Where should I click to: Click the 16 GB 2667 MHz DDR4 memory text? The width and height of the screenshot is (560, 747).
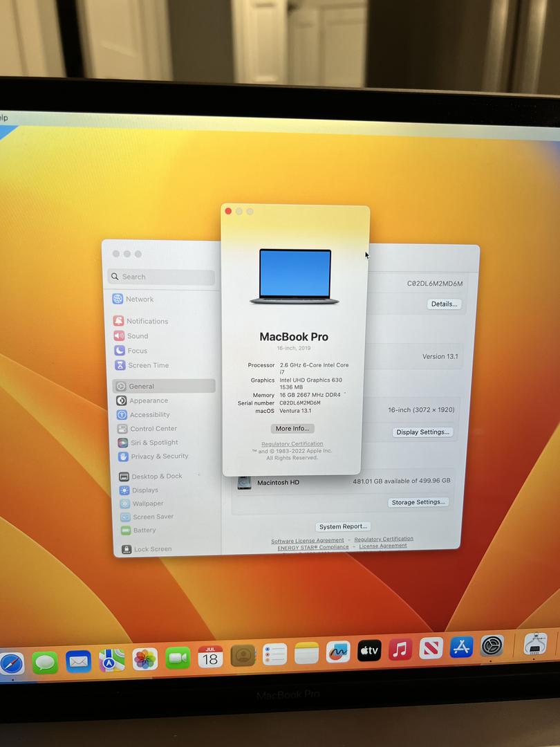[x=310, y=395]
